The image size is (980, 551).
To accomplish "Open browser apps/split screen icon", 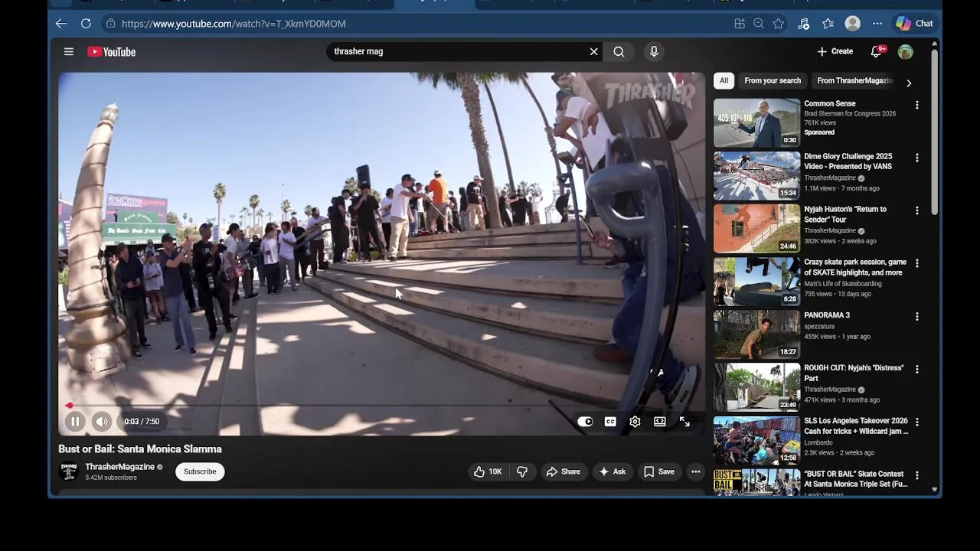I will (x=740, y=24).
